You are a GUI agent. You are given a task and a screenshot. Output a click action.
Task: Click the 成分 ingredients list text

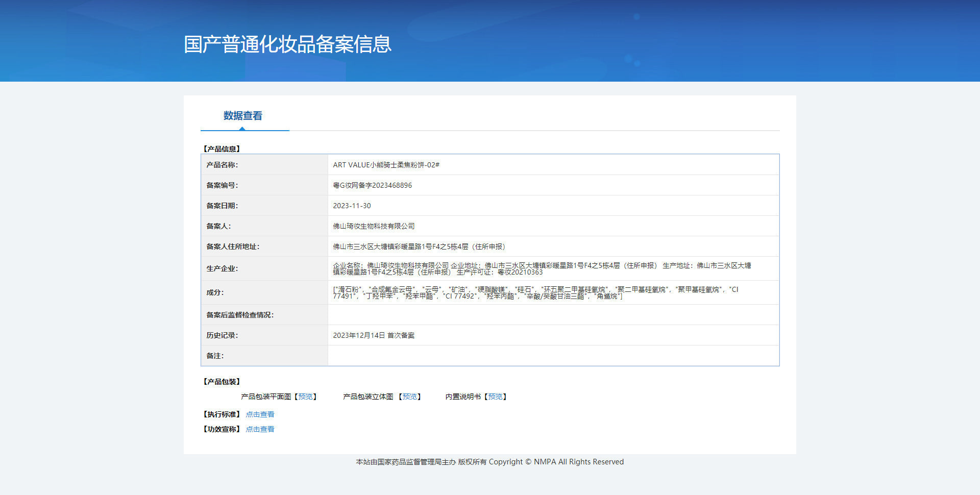[535, 292]
